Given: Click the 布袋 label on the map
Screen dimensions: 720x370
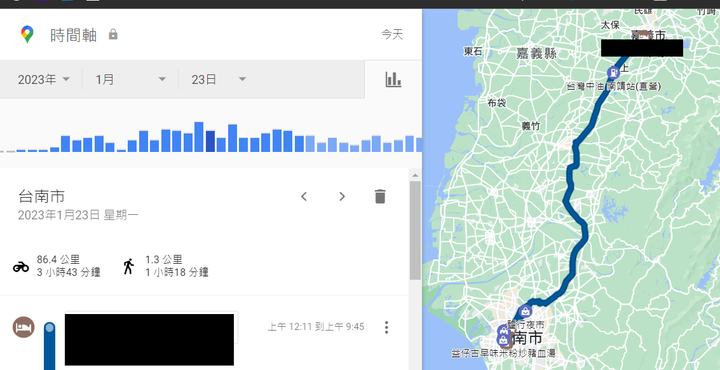Looking at the screenshot, I should 496,103.
